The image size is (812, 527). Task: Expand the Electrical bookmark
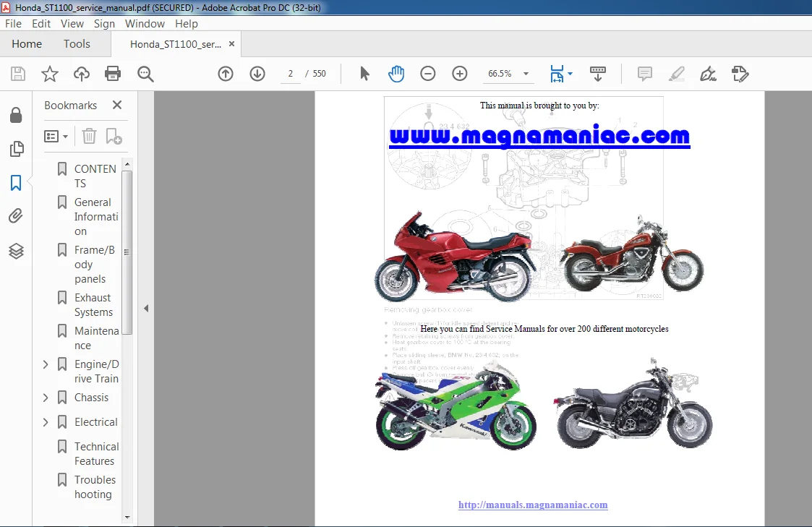tap(46, 422)
